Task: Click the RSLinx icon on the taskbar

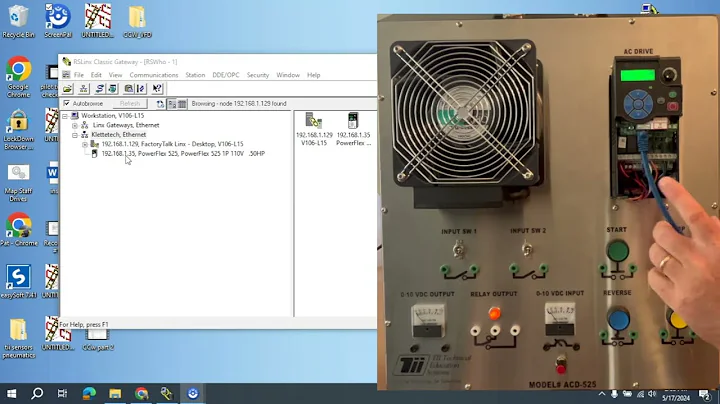Action: coord(167,393)
